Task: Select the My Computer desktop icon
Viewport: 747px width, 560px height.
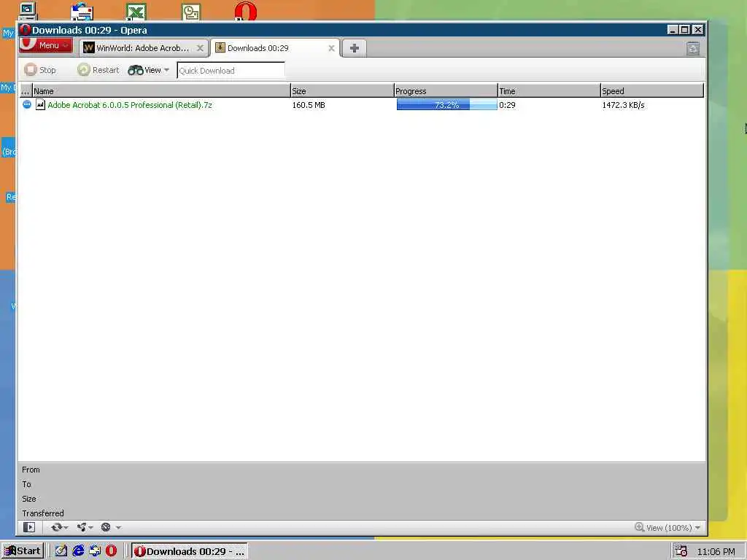Action: (x=27, y=10)
